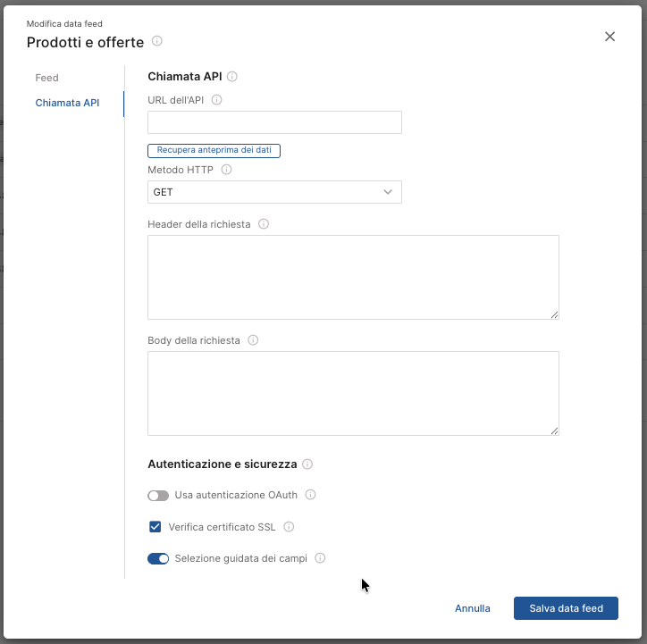647x644 pixels.
Task: Focus the URL dell'API input field
Action: pyautogui.click(x=274, y=122)
